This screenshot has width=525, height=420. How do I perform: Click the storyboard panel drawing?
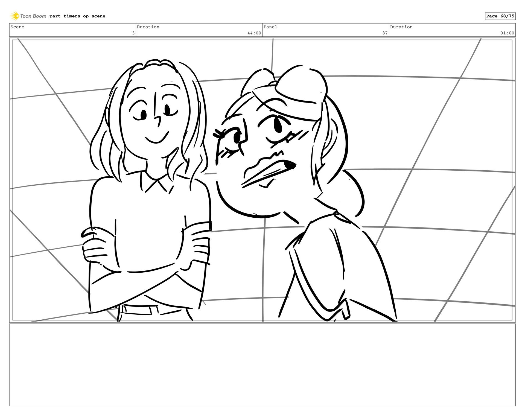262,180
